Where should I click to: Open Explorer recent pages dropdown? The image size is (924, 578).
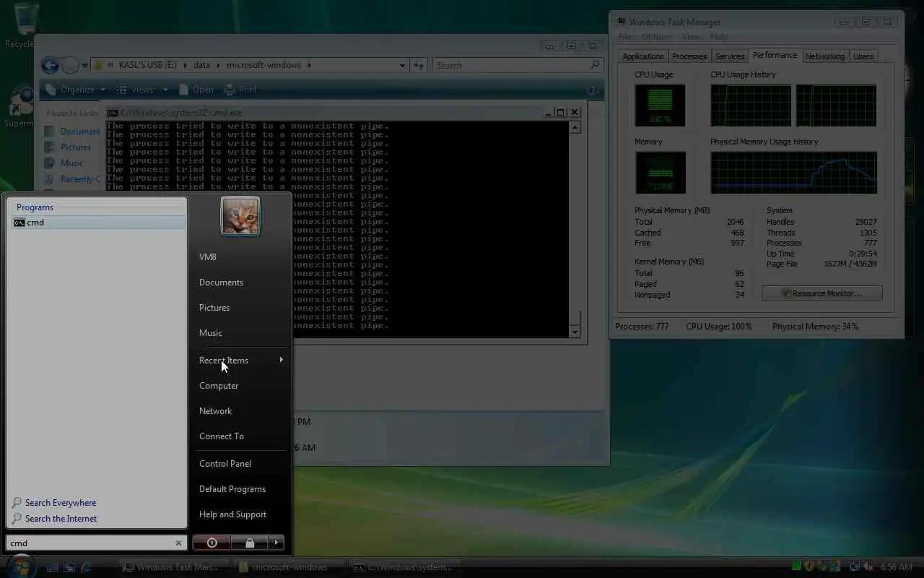[84, 66]
